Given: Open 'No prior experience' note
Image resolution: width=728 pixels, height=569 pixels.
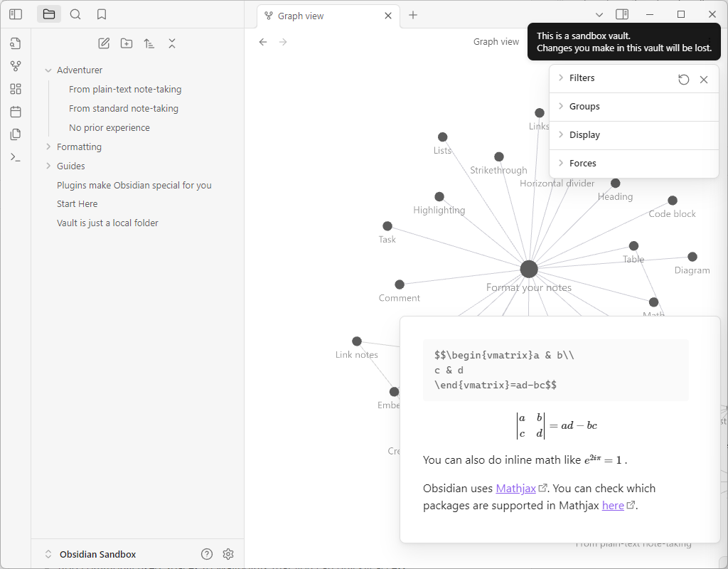Looking at the screenshot, I should coord(109,128).
